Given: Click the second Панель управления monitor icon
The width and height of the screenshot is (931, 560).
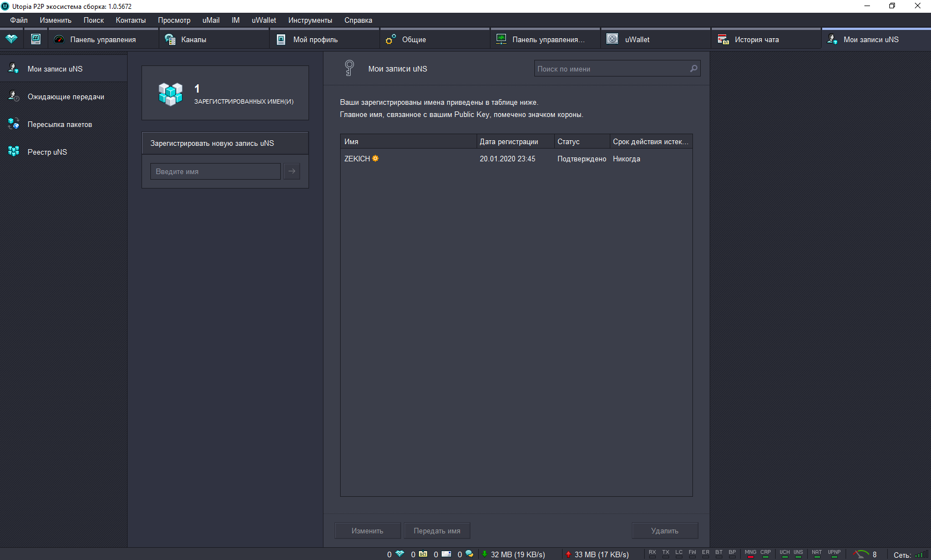Looking at the screenshot, I should click(x=502, y=39).
